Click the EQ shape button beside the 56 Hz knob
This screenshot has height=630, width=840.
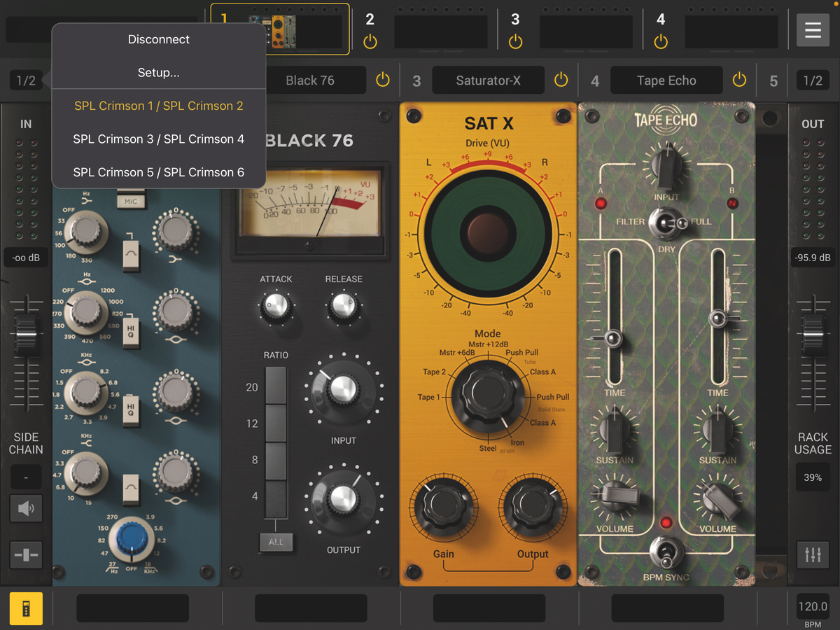[131, 255]
